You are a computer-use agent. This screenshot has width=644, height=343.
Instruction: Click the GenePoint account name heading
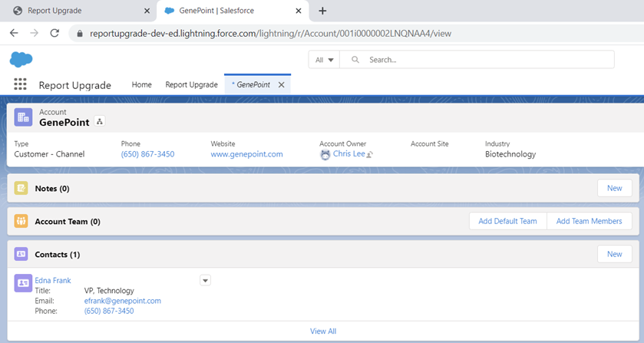click(64, 123)
